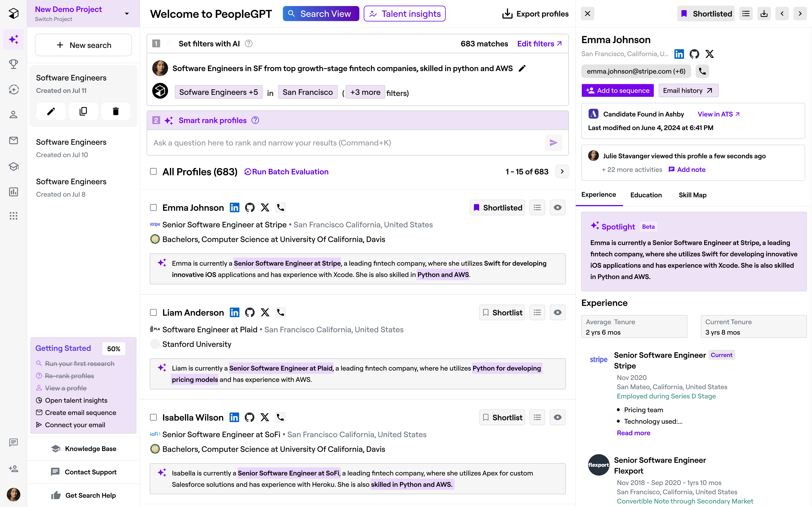Open the View in ATS link
812x507 pixels.
718,114
